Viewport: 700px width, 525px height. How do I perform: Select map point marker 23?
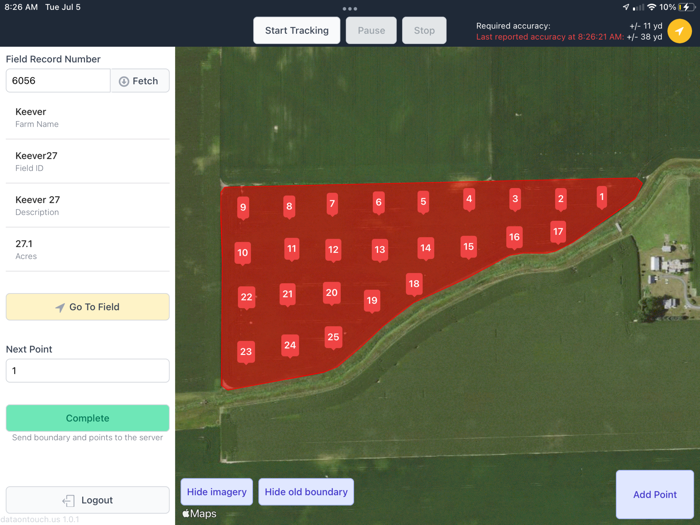click(x=246, y=352)
